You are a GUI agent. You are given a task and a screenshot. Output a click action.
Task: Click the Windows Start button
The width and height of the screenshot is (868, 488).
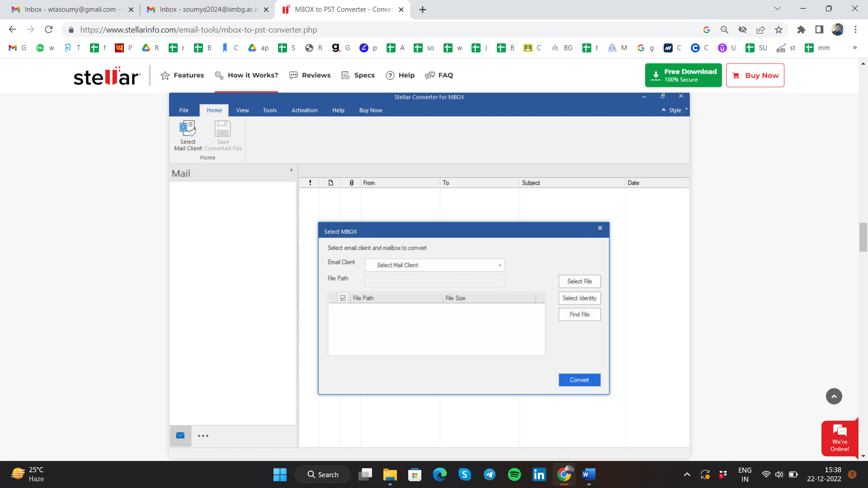tap(280, 474)
